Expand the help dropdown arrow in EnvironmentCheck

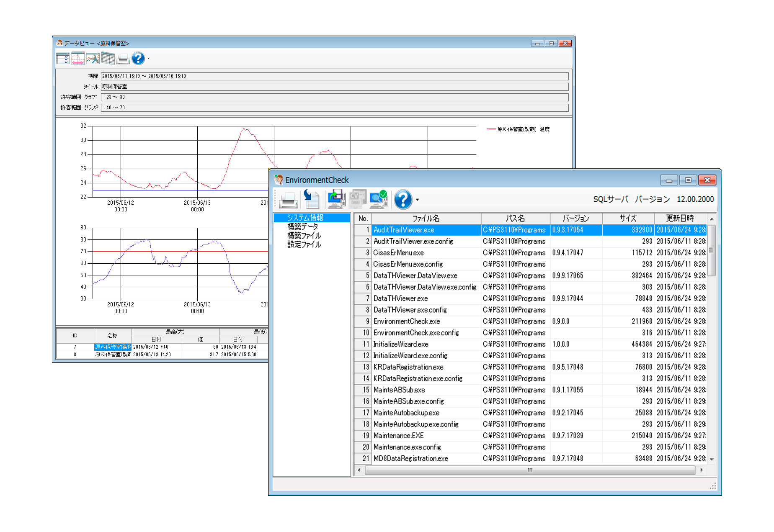[417, 200]
